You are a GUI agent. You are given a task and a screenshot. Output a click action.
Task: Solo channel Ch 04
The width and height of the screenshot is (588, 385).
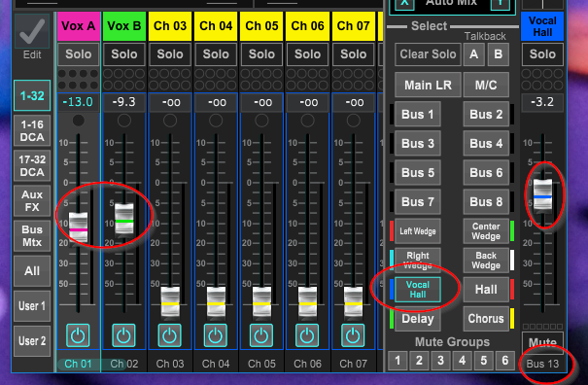[x=216, y=54]
